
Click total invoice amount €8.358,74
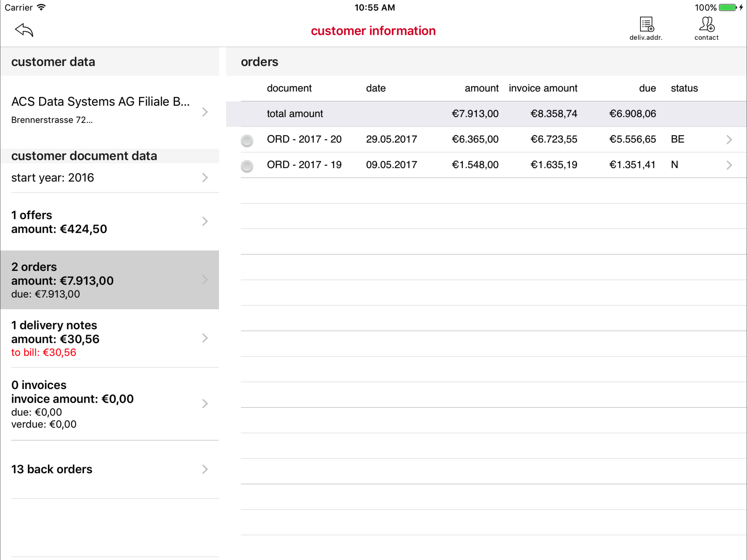click(x=554, y=114)
